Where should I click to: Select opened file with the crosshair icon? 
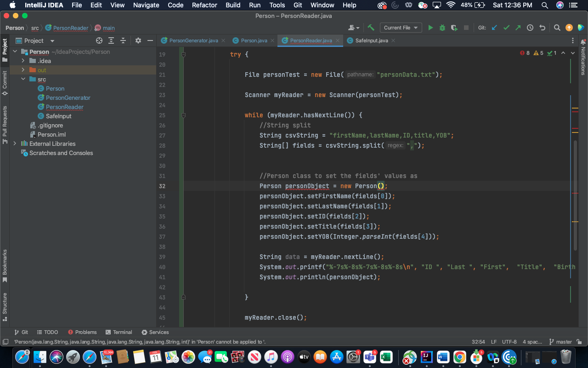[x=99, y=40]
